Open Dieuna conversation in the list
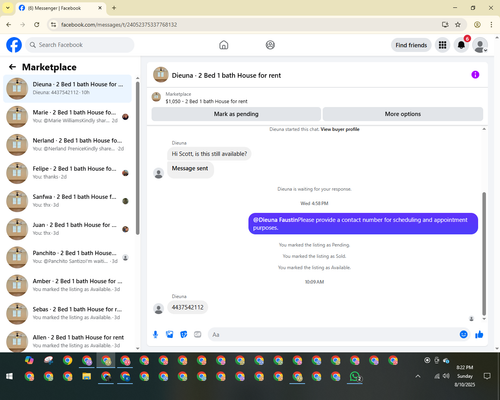 [67, 88]
